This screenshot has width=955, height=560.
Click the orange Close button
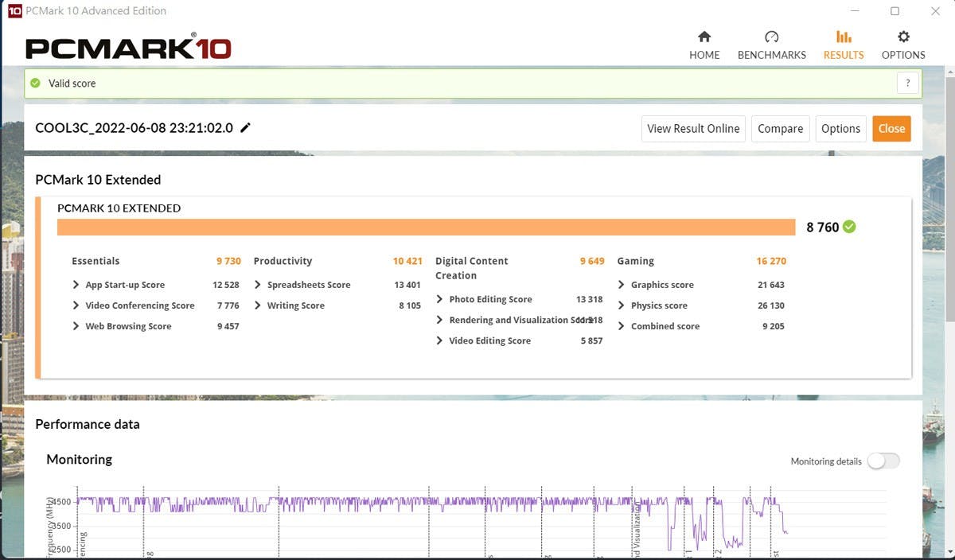tap(891, 129)
